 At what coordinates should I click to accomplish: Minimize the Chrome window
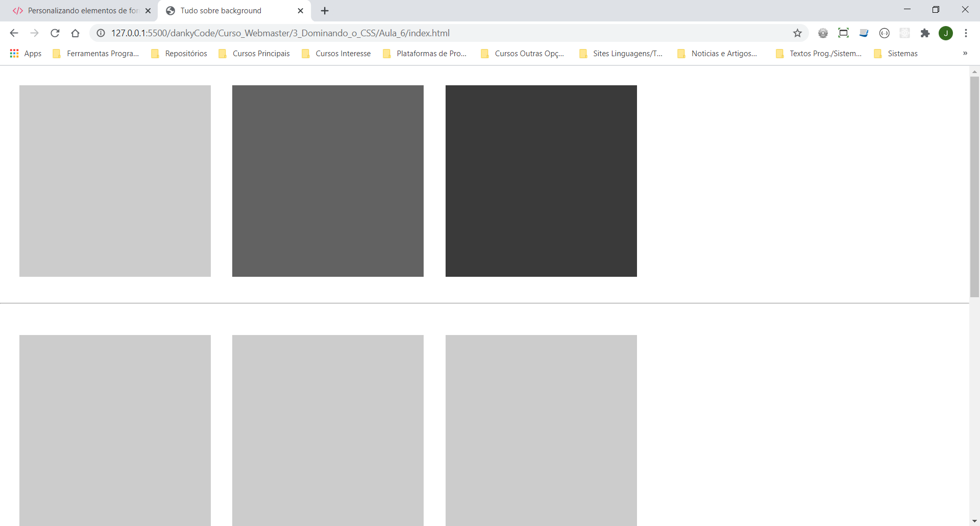(x=907, y=9)
